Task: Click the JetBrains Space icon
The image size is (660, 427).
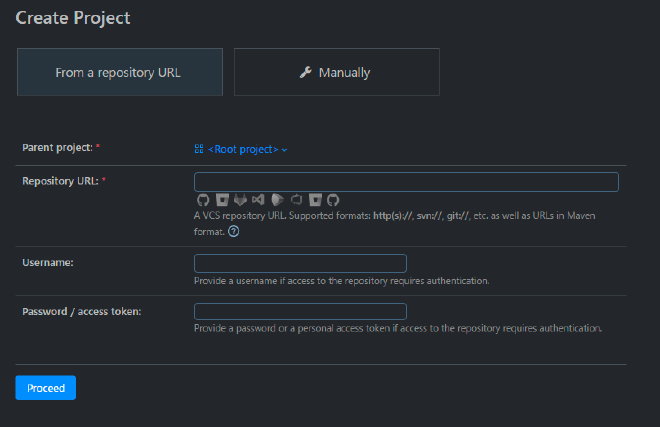Action: [277, 200]
